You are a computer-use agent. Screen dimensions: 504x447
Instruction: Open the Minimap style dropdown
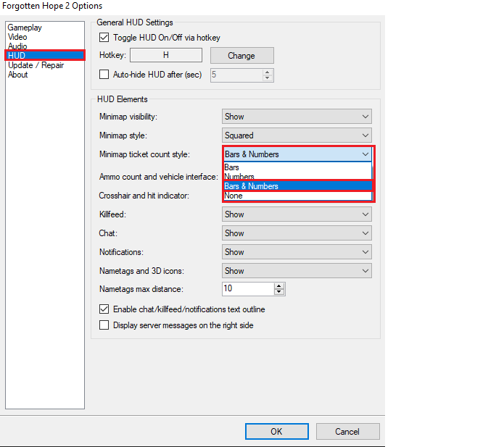(x=297, y=135)
